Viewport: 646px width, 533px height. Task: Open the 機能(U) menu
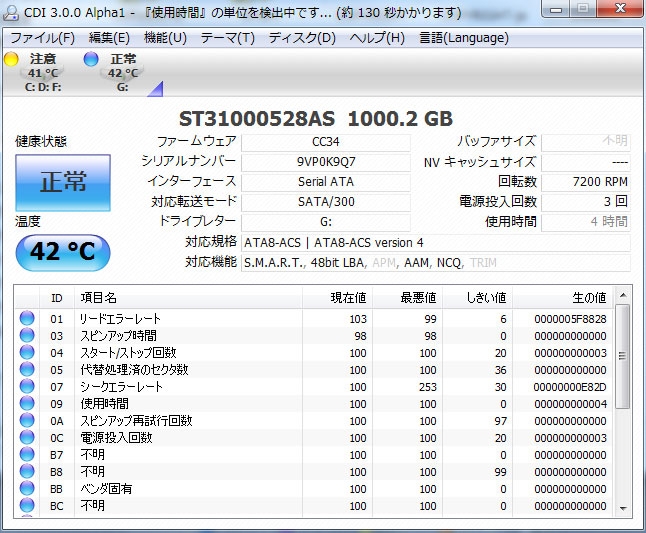coord(165,38)
